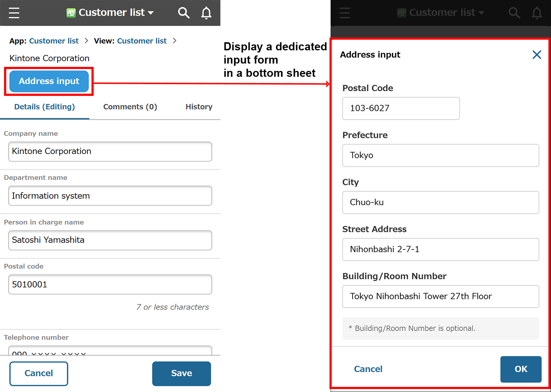The height and width of the screenshot is (392, 551).
Task: Click the View: Customer list breadcrumb link
Action: click(x=142, y=41)
